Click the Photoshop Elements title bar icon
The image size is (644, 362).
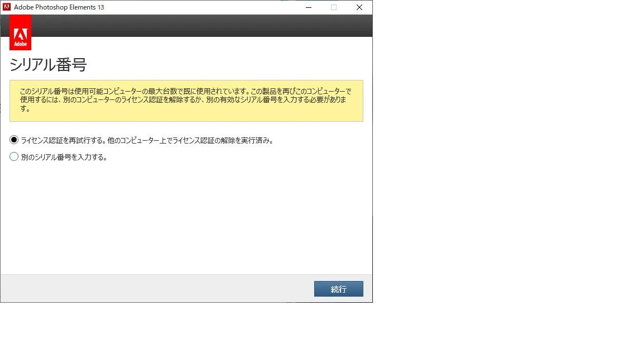pos(7,7)
